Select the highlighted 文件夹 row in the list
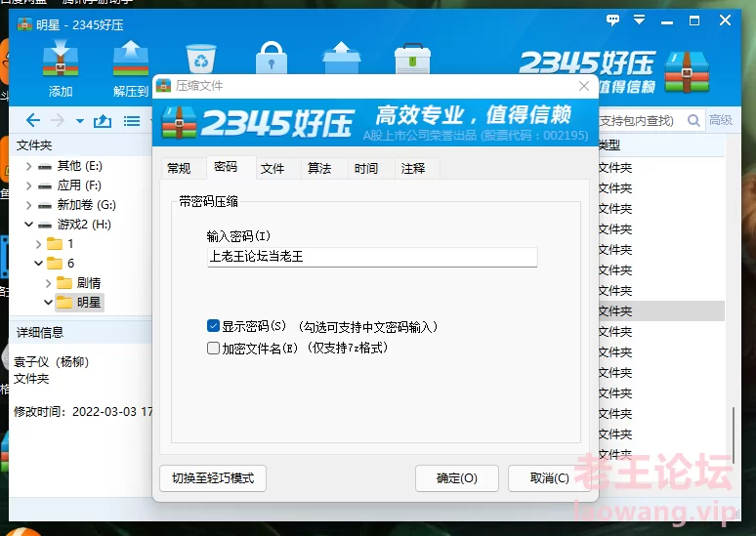 point(661,310)
